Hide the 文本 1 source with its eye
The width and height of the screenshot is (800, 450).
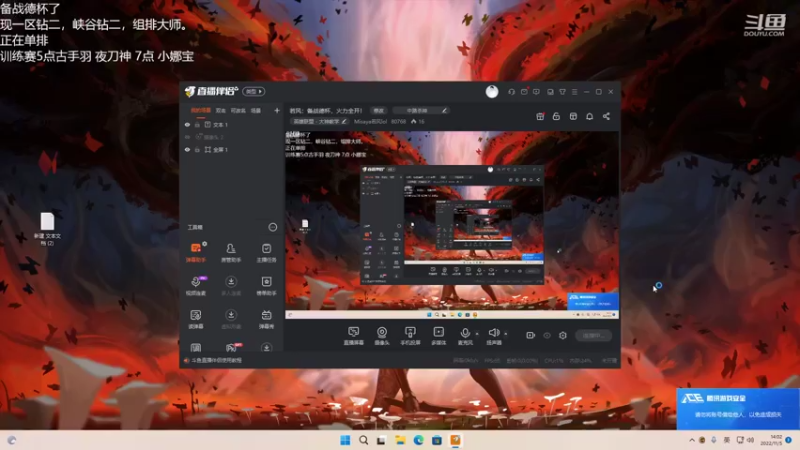[187, 125]
